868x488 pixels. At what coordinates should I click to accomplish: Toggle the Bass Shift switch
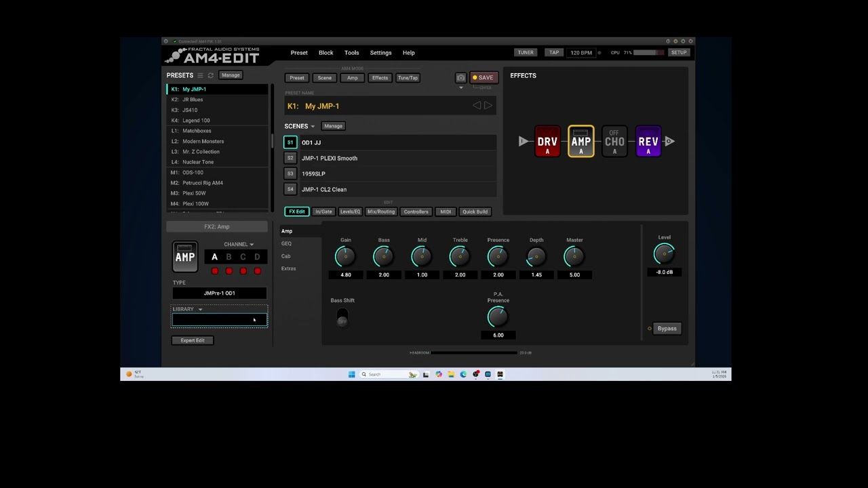tap(342, 317)
